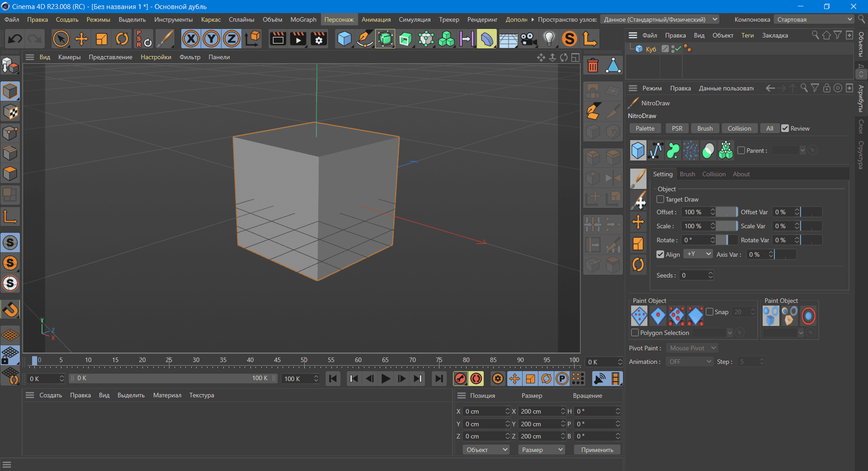Click the NitroDraw move cross icon
868x471 pixels.
[x=638, y=222]
